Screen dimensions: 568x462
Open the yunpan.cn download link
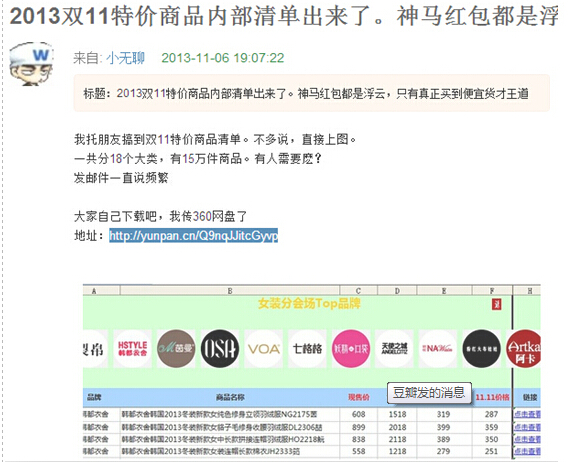click(x=193, y=236)
